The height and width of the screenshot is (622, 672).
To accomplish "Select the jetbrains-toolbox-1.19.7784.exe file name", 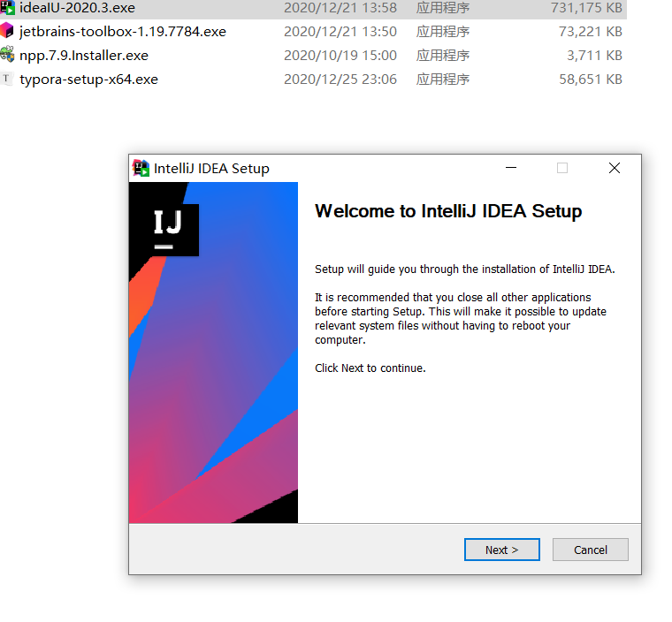I will click(123, 32).
